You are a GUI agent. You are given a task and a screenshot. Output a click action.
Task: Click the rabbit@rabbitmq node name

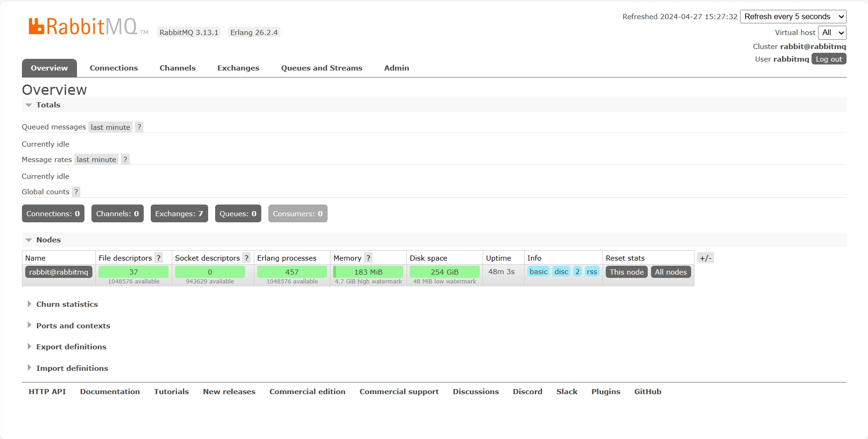[59, 272]
